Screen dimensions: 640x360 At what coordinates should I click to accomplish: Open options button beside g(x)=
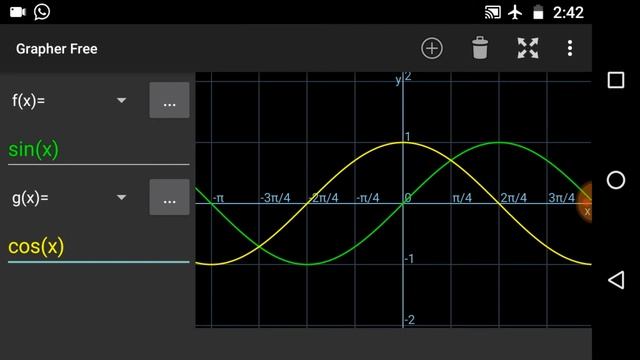(169, 197)
